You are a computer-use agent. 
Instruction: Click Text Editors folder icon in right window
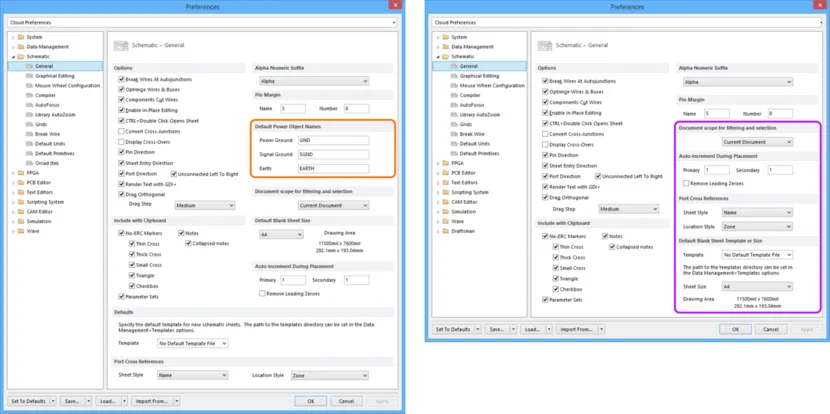click(446, 182)
